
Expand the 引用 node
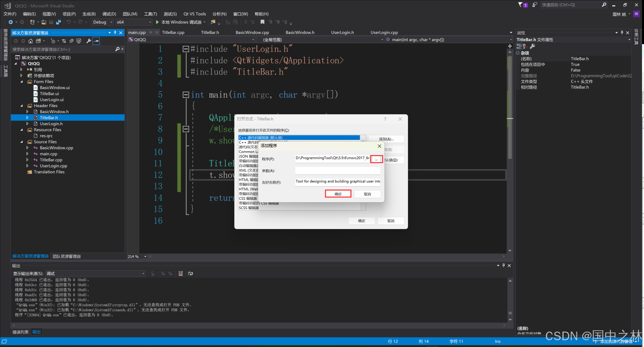point(22,70)
